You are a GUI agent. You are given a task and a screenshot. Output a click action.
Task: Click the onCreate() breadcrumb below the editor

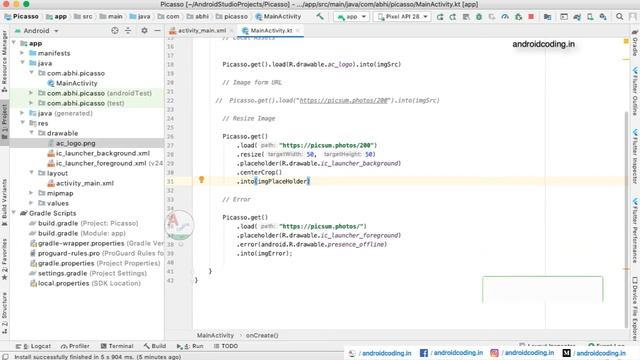click(262, 335)
